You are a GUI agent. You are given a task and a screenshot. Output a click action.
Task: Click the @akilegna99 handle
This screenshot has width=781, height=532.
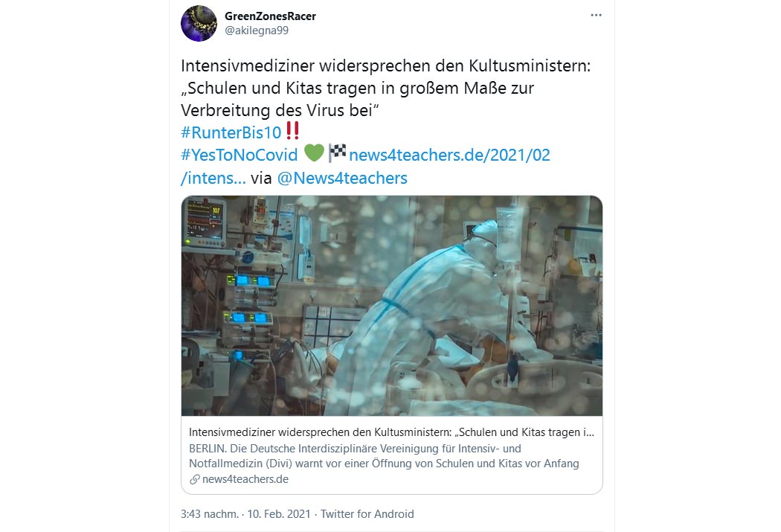(257, 31)
